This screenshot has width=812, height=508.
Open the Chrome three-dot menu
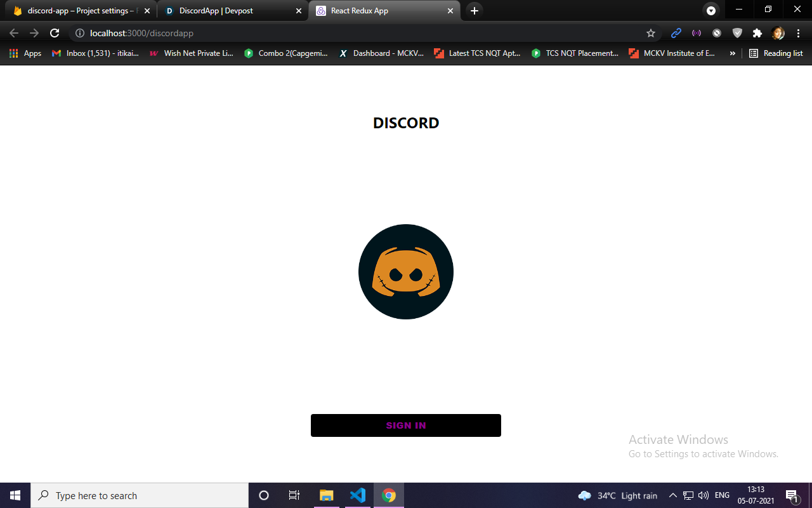[x=798, y=33]
